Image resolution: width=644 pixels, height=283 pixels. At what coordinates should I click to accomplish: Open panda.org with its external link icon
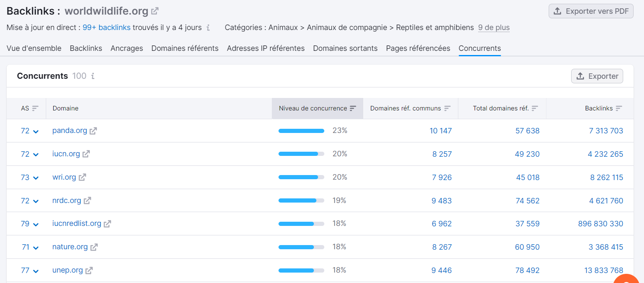point(94,130)
